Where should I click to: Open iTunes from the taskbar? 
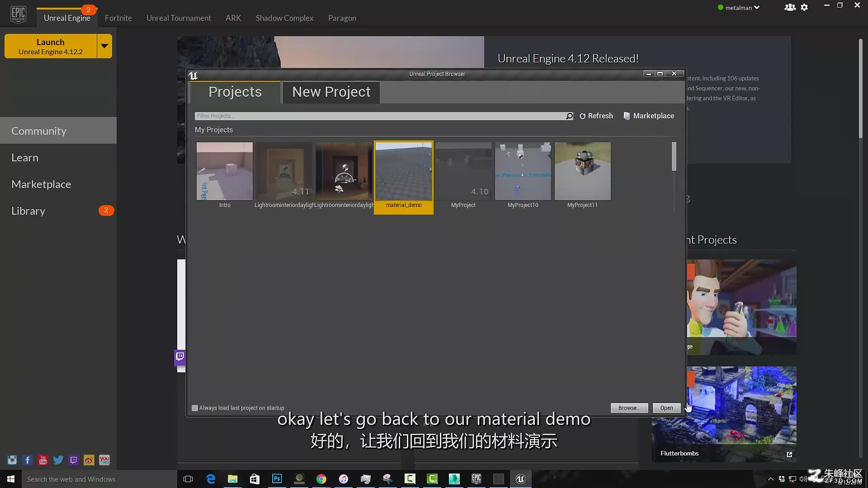(x=344, y=479)
